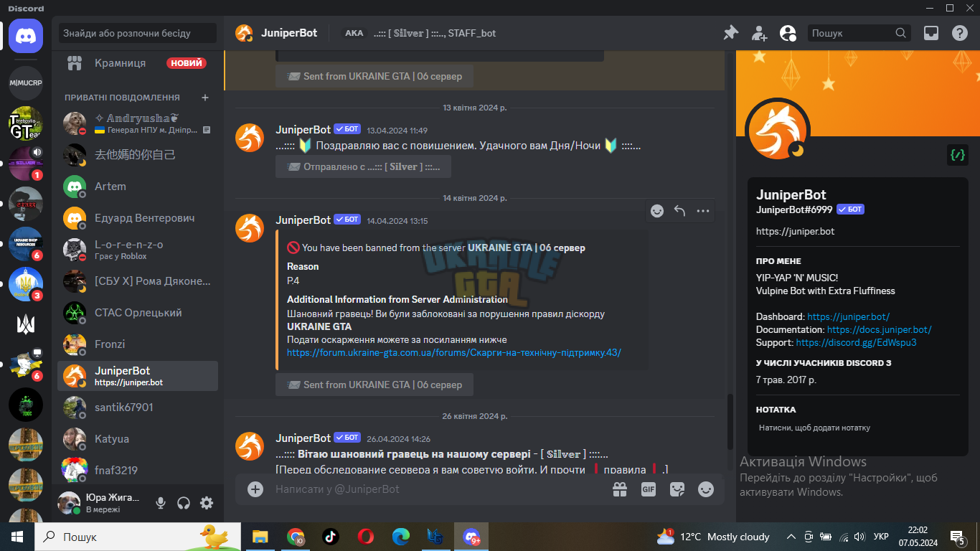Attach a file with plus button
The image size is (980, 551).
click(x=255, y=489)
